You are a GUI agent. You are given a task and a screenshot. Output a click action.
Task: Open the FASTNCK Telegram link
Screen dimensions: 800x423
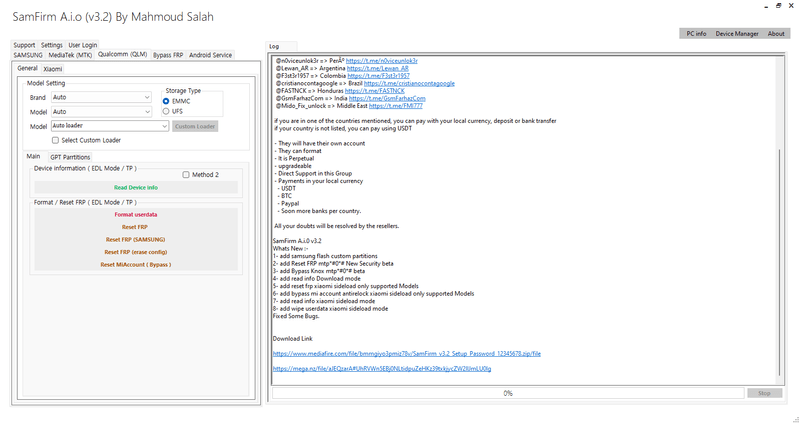pos(374,91)
